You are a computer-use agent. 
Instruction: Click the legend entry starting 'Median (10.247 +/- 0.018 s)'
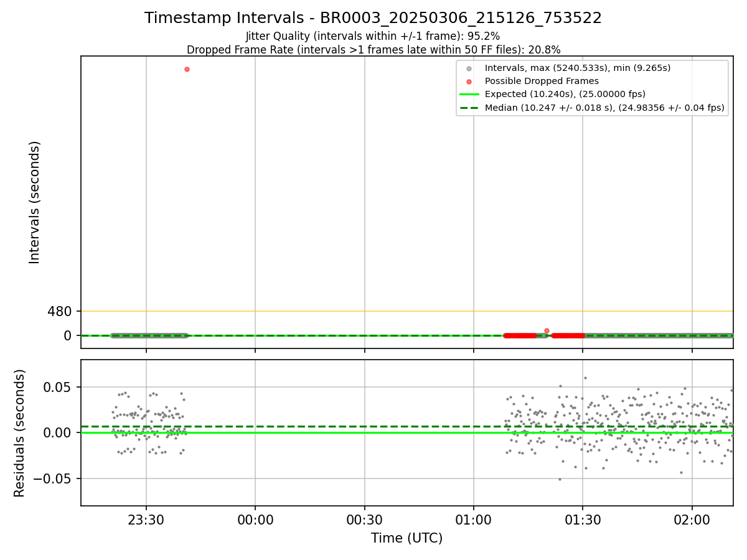tap(604, 108)
